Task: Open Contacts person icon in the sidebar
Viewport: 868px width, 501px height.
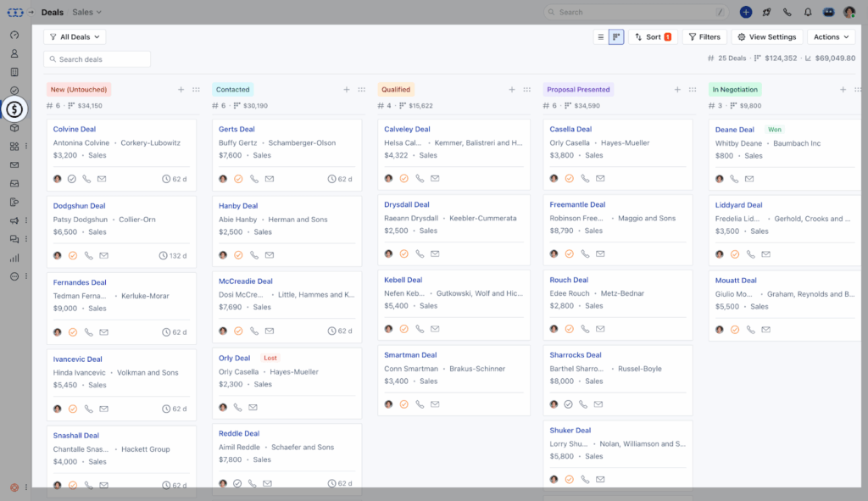Action: (14, 53)
